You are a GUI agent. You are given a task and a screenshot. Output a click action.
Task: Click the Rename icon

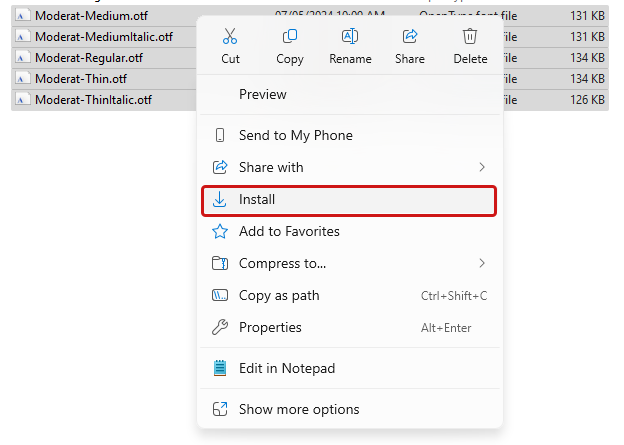tap(350, 36)
